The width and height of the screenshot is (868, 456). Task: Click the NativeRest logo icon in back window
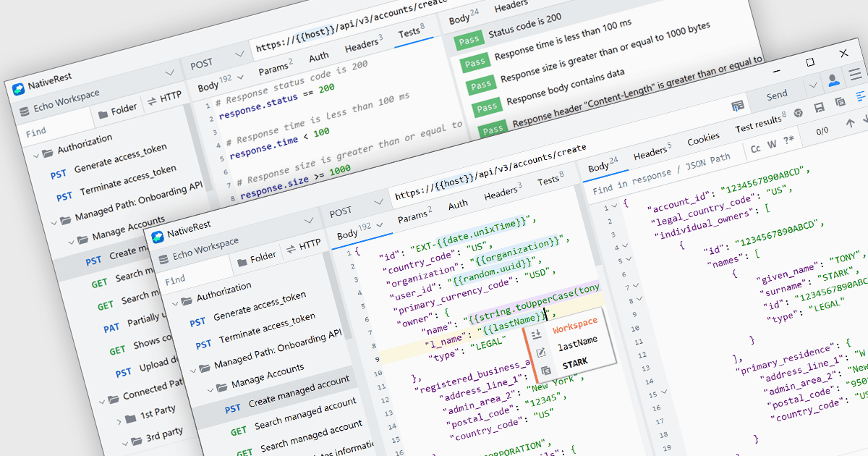coord(18,88)
